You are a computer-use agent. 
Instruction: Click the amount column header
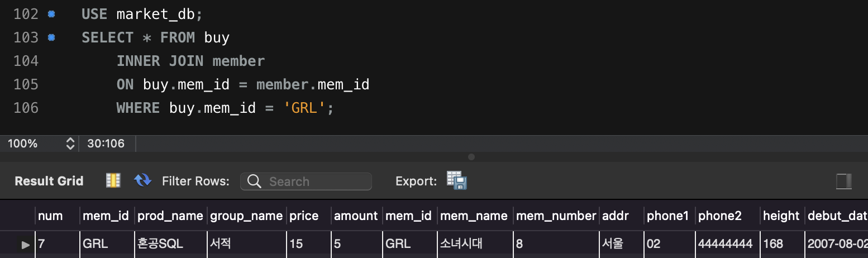tap(356, 216)
